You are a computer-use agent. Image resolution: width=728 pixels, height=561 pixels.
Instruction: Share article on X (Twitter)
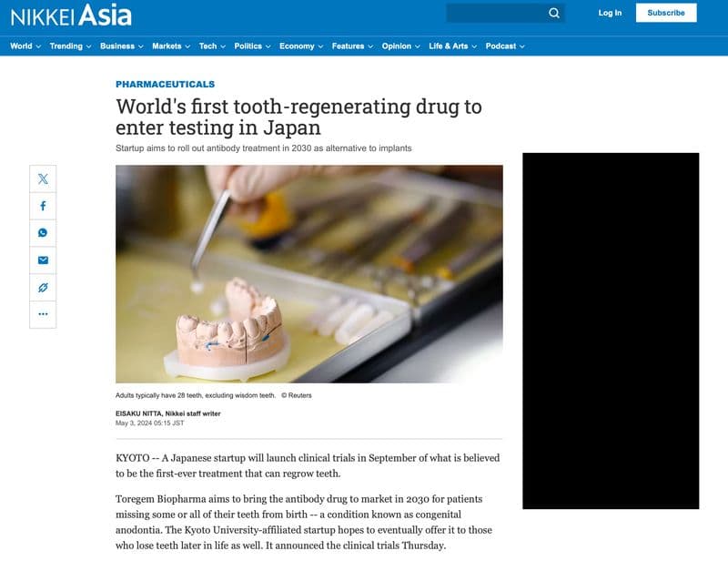(43, 178)
